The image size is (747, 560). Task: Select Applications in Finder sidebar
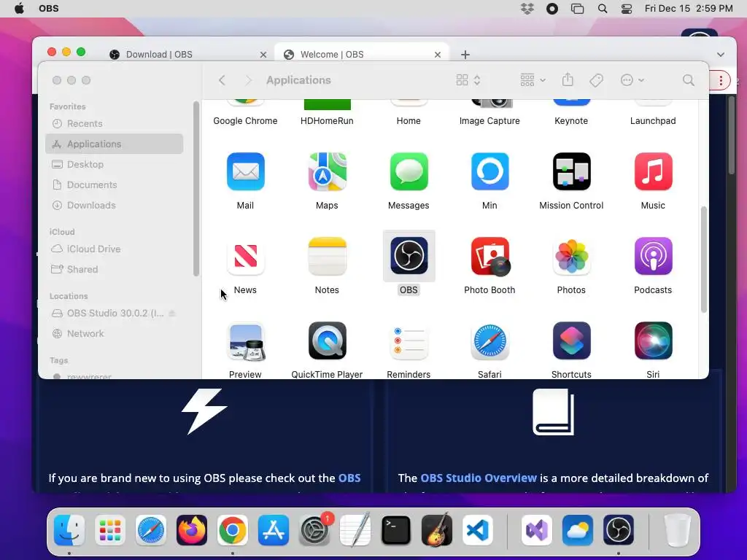[x=115, y=144]
